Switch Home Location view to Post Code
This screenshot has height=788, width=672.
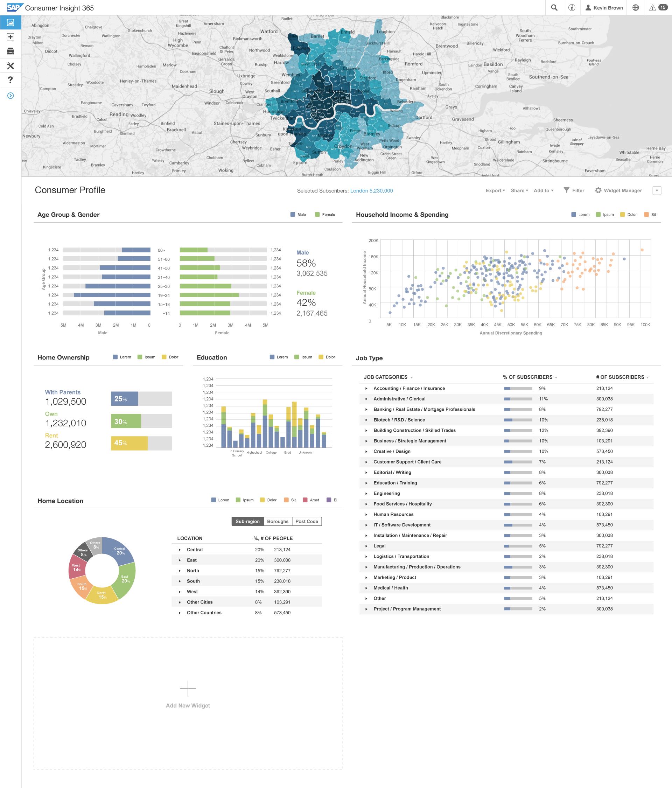click(x=307, y=521)
